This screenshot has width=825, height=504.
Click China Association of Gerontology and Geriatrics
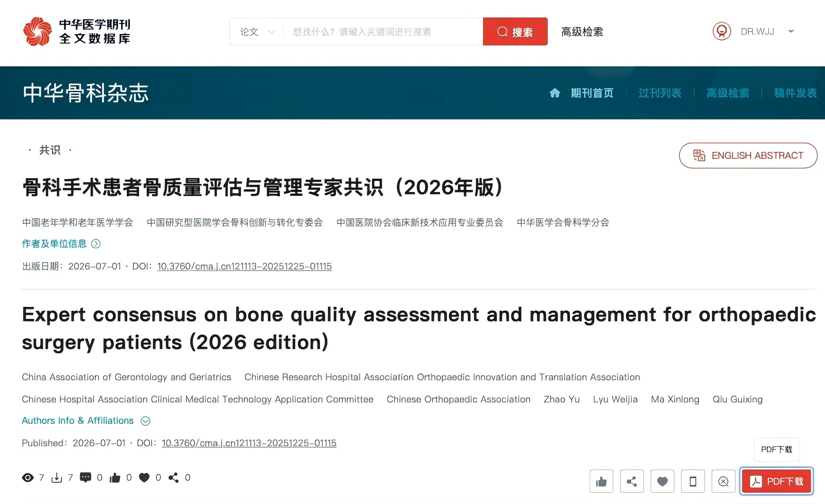coord(126,377)
